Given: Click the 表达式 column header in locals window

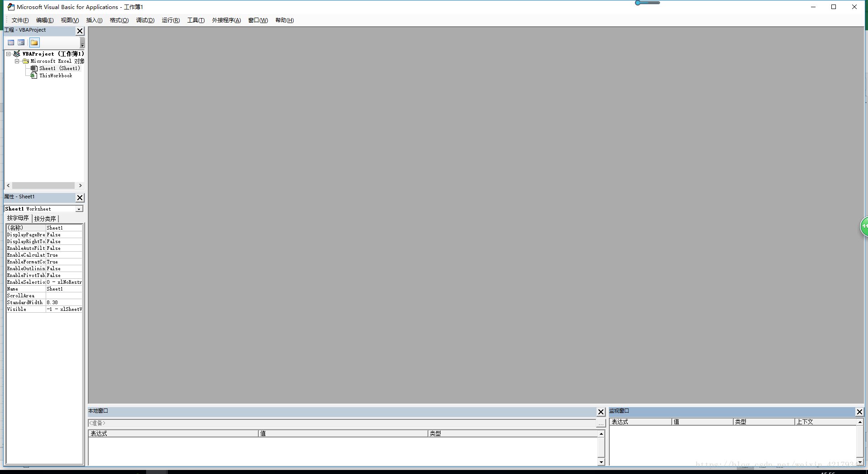Looking at the screenshot, I should pyautogui.click(x=173, y=433).
